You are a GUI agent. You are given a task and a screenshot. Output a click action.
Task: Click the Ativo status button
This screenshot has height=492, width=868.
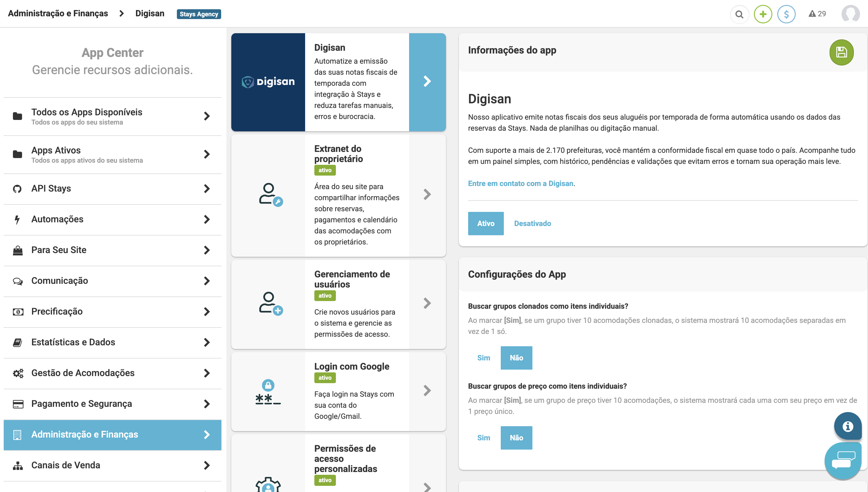[x=486, y=223]
